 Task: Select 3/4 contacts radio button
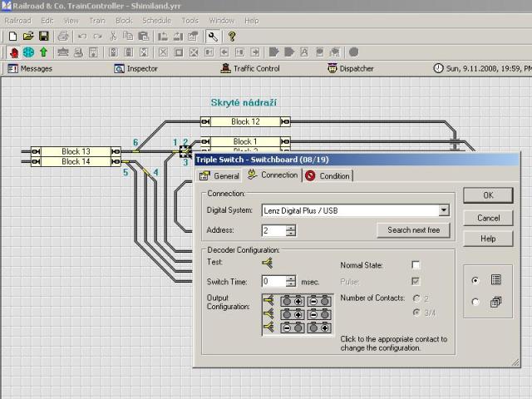[x=416, y=313]
